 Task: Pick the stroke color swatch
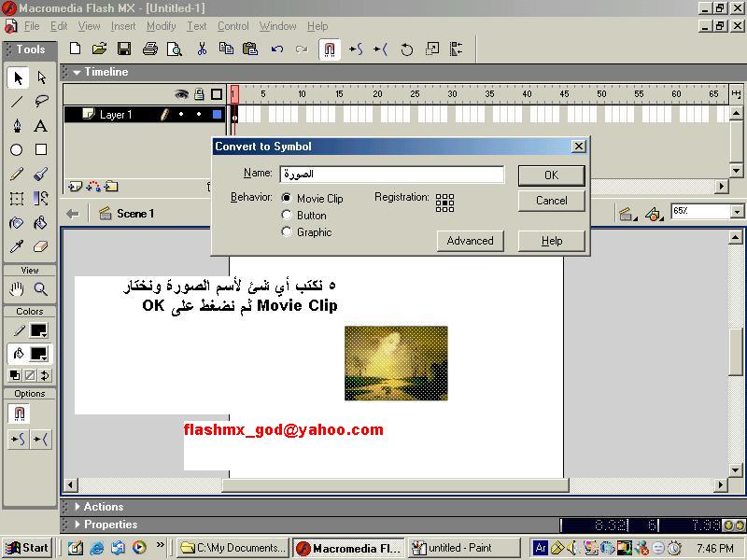point(38,330)
